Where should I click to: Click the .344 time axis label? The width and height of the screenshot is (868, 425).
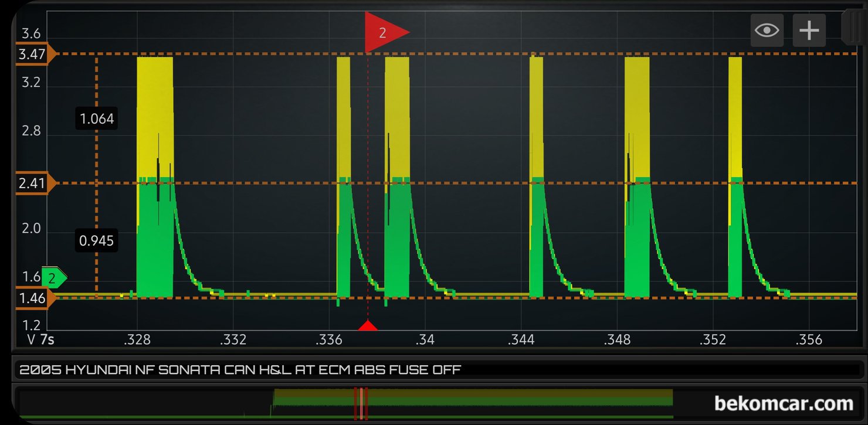[521, 340]
